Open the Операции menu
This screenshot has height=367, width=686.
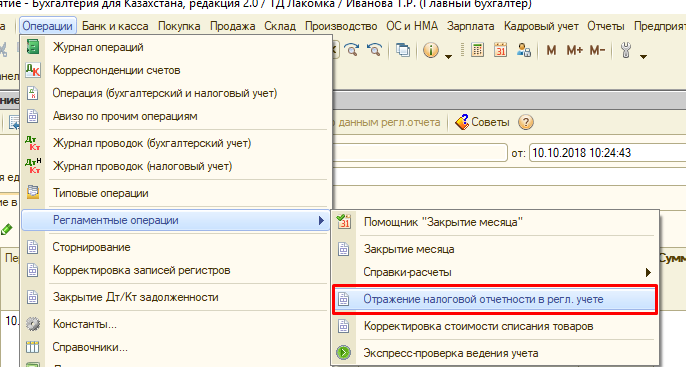48,26
